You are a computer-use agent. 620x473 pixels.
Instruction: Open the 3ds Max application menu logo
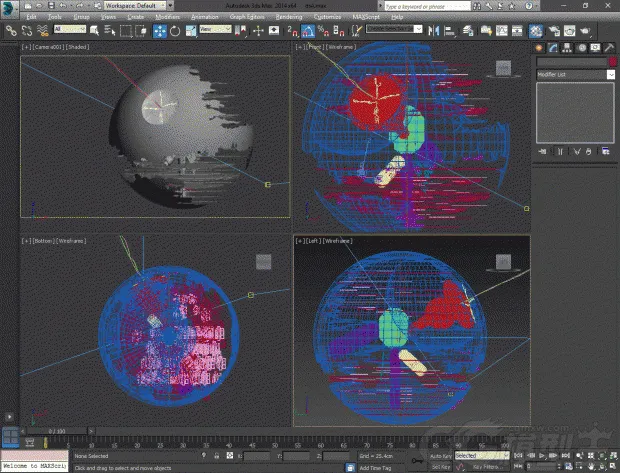coord(9,9)
